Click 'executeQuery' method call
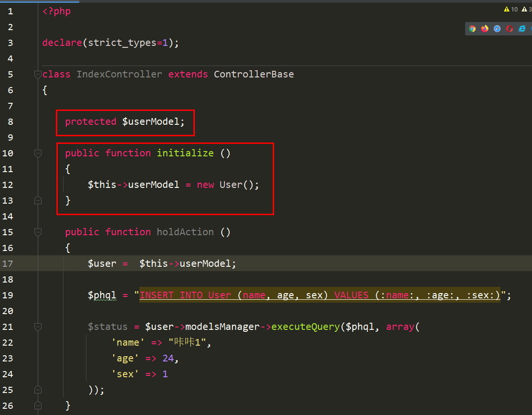This screenshot has width=532, height=415. [x=305, y=327]
